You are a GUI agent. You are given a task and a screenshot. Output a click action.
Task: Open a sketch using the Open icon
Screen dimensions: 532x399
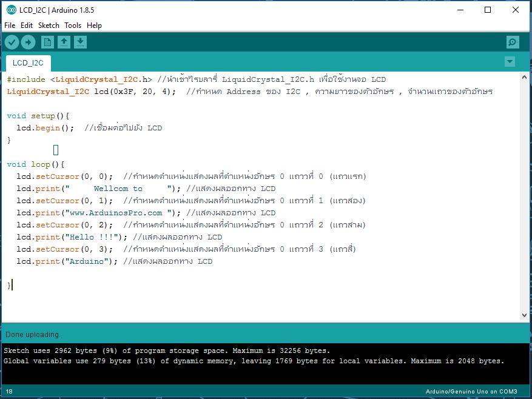tap(64, 42)
